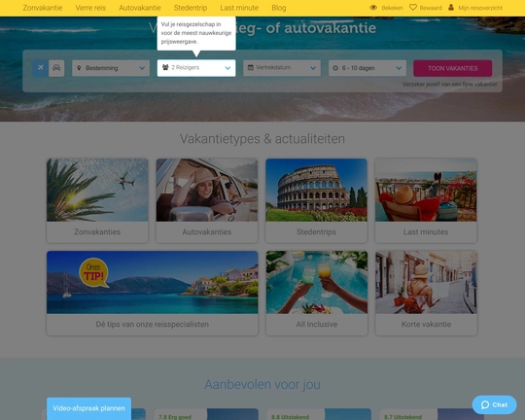Open the 2 Reizigers dropdown
Screen dimensions: 525x420
(196, 68)
